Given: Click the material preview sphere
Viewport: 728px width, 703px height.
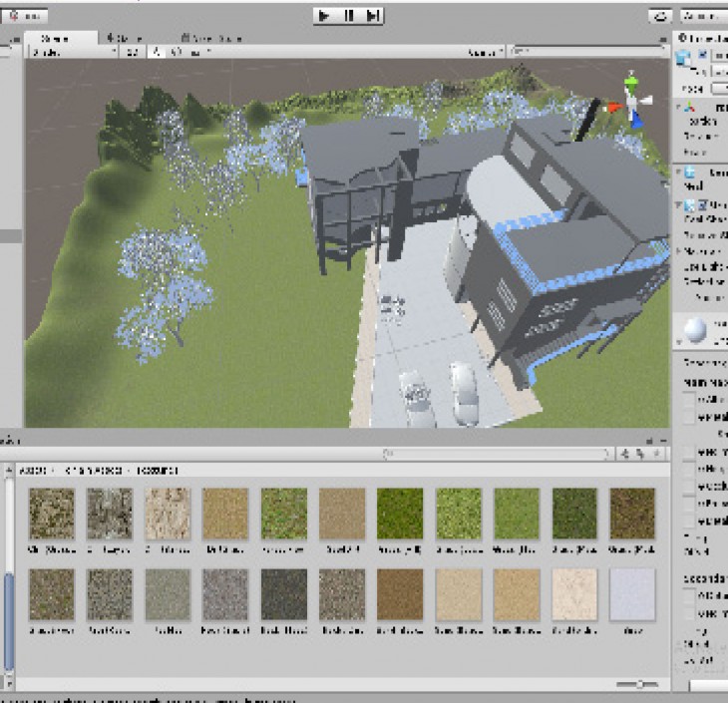Looking at the screenshot, I should click(695, 330).
